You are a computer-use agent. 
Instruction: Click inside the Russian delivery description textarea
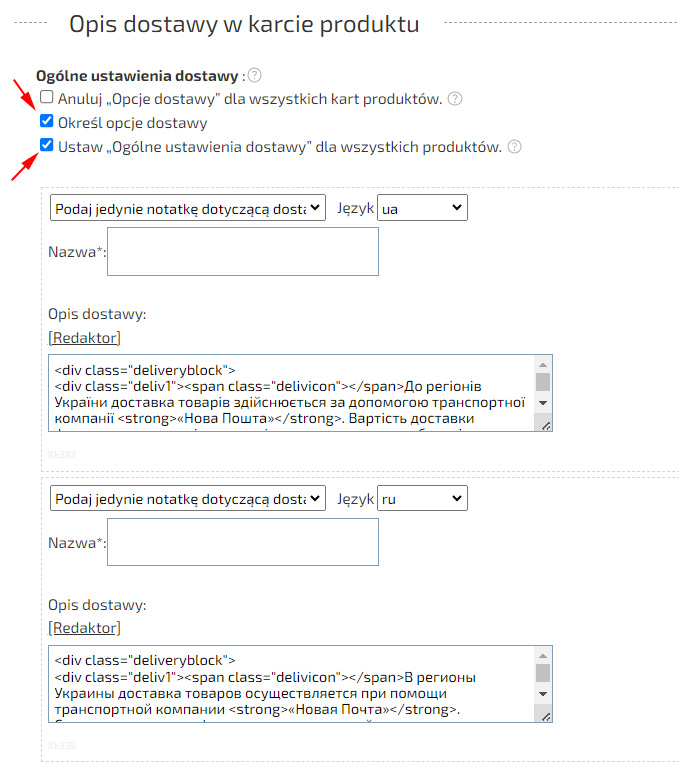[x=290, y=684]
